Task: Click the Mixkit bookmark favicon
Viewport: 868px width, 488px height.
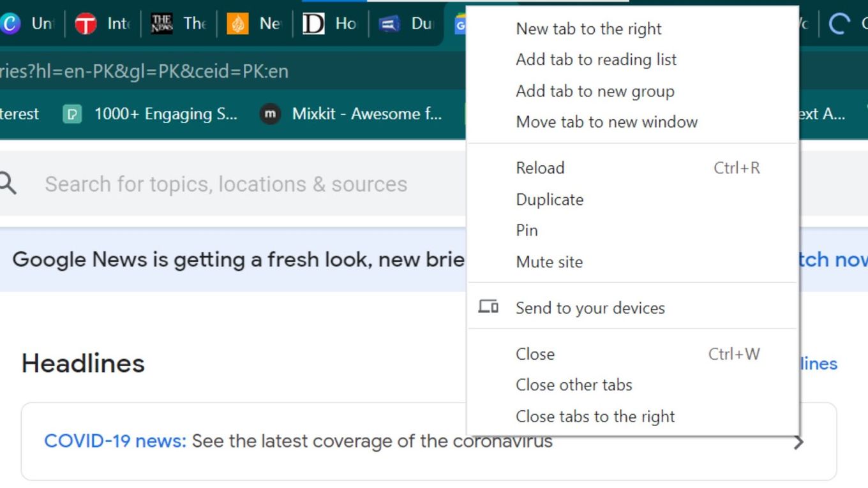Action: [270, 114]
